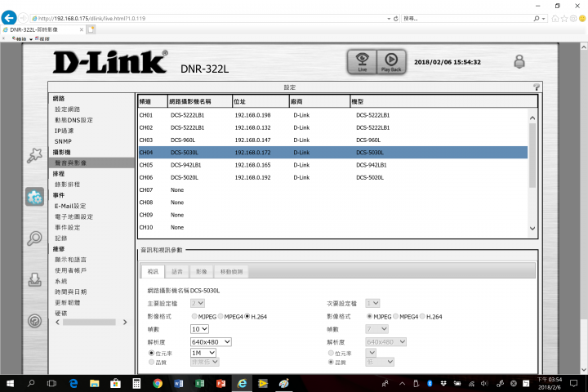Open 動態DNS設定 menu entry

click(x=73, y=120)
